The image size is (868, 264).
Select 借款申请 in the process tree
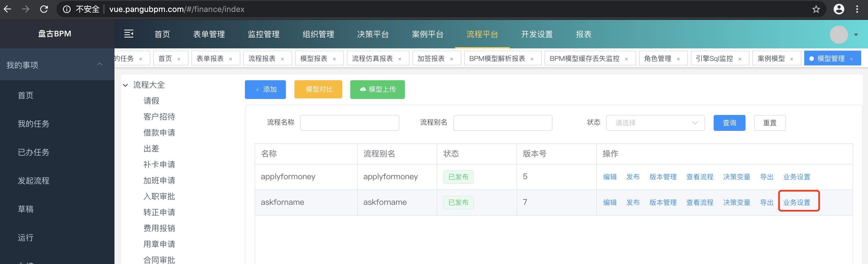159,133
